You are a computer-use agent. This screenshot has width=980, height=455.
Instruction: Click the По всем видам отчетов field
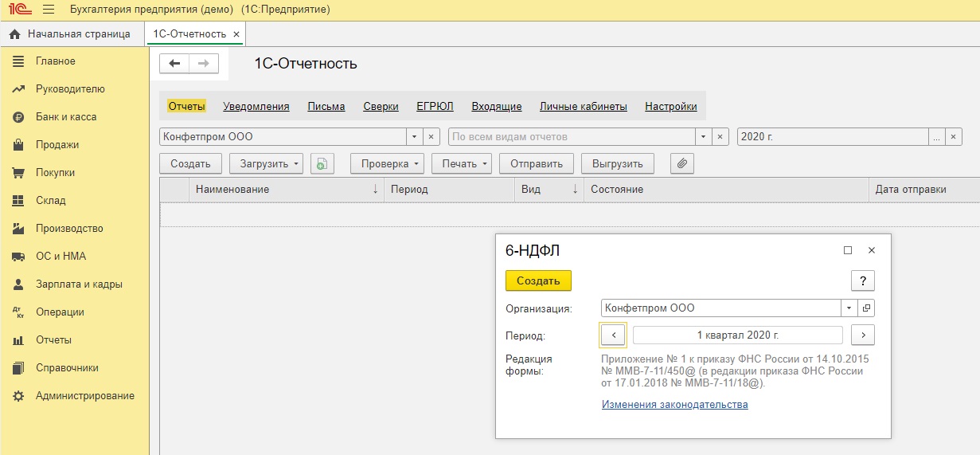coord(572,137)
